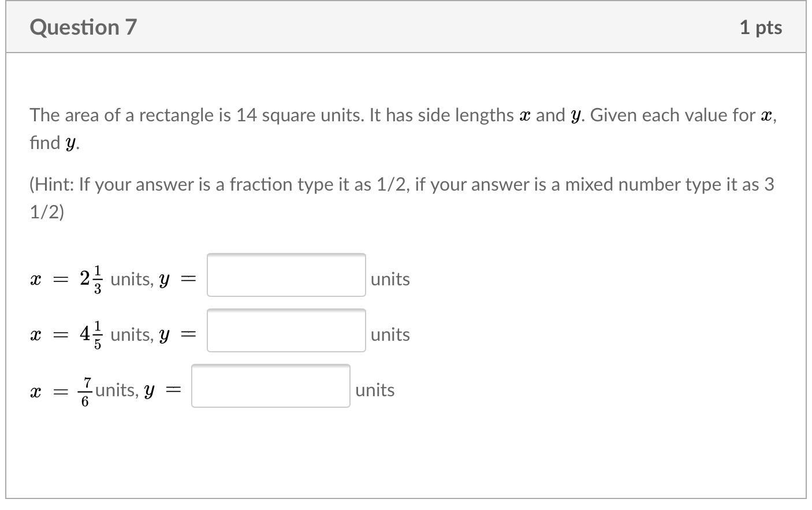Click the y variable in the second equation row

[x=164, y=336]
